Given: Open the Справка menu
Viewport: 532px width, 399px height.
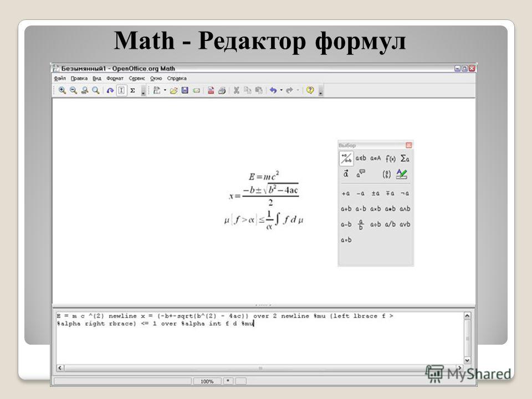Looking at the screenshot, I should 177,78.
